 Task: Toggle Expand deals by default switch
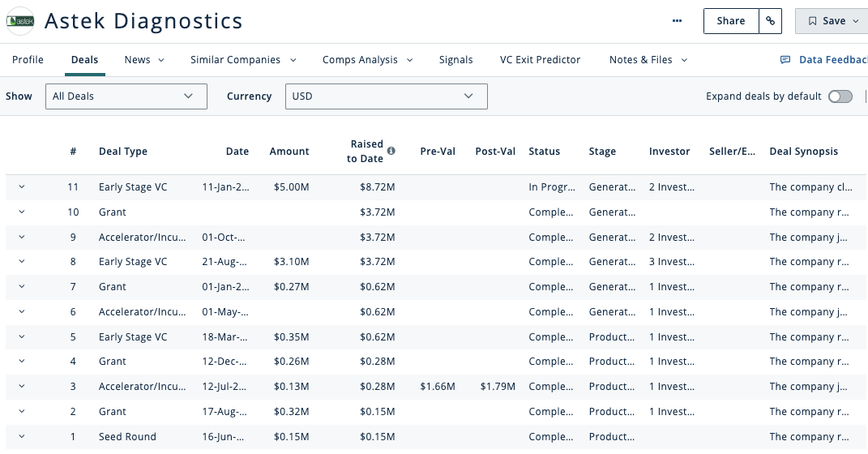pyautogui.click(x=840, y=96)
